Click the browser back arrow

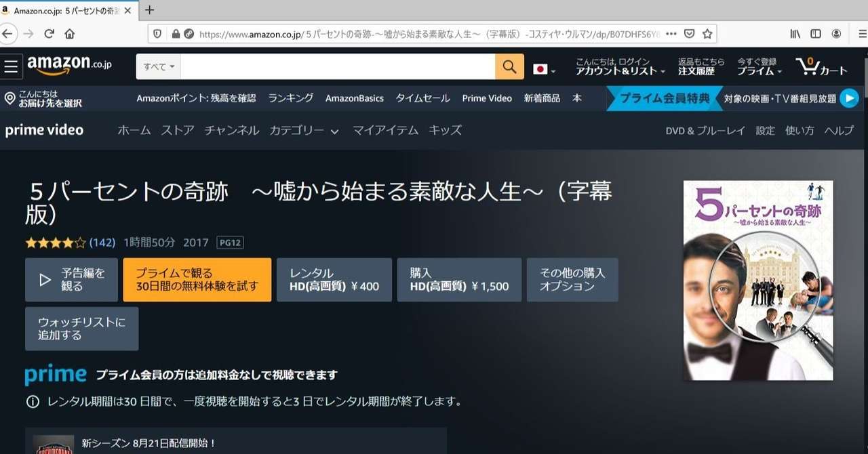click(7, 33)
